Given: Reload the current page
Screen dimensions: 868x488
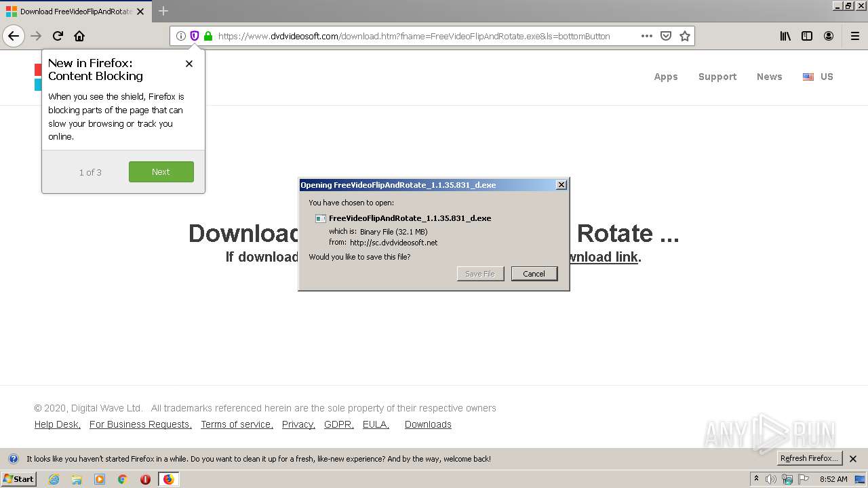Looking at the screenshot, I should pos(58,36).
